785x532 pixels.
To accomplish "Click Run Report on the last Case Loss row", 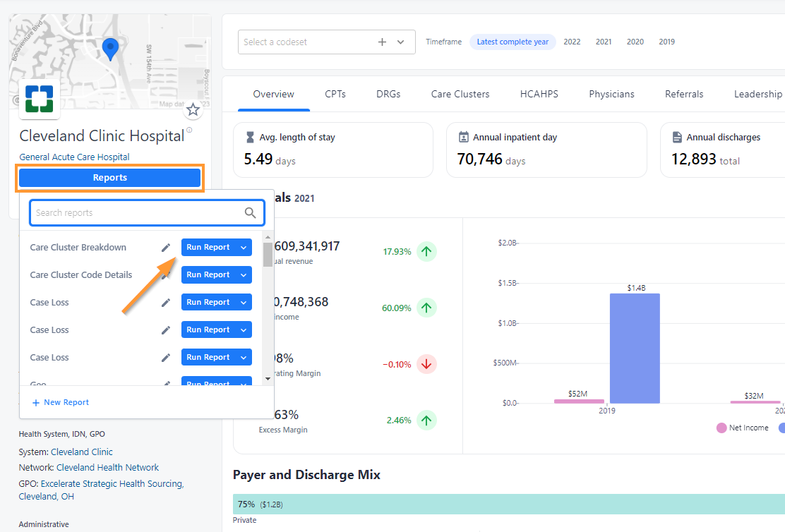I will coord(208,357).
